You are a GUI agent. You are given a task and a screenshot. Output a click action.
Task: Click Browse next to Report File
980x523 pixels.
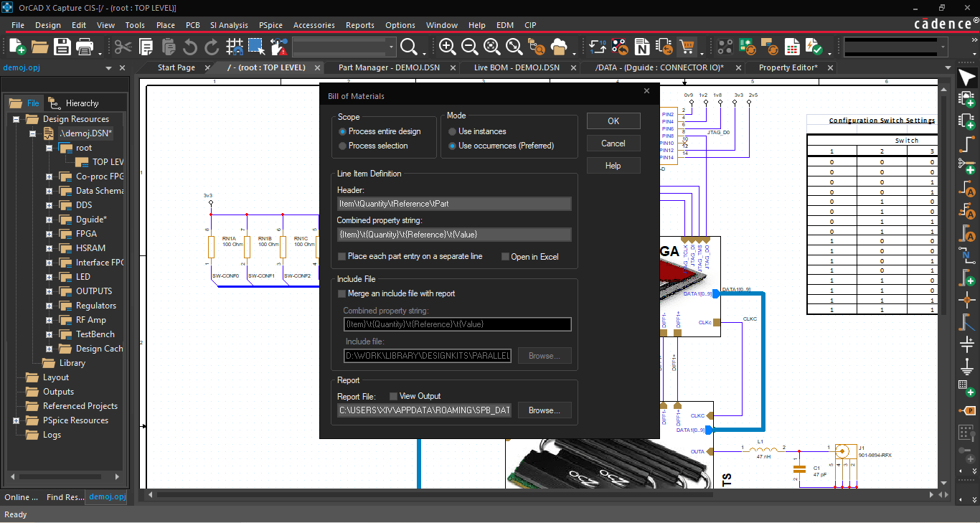pyautogui.click(x=545, y=410)
